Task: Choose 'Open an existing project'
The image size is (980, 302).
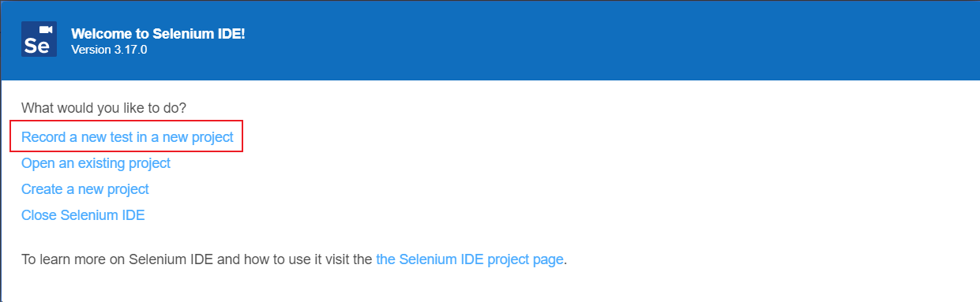Action: point(96,163)
